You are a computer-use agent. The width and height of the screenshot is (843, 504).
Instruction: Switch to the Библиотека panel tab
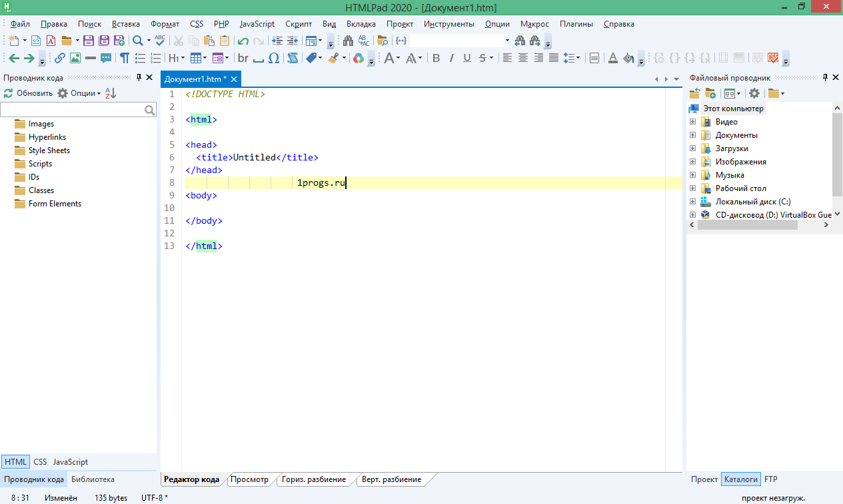tap(93, 479)
